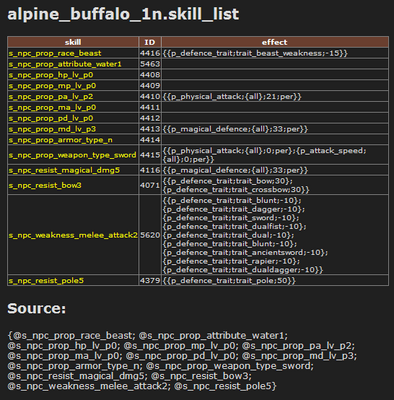Select ID cell 4379
The image size is (394, 400).
(x=150, y=280)
